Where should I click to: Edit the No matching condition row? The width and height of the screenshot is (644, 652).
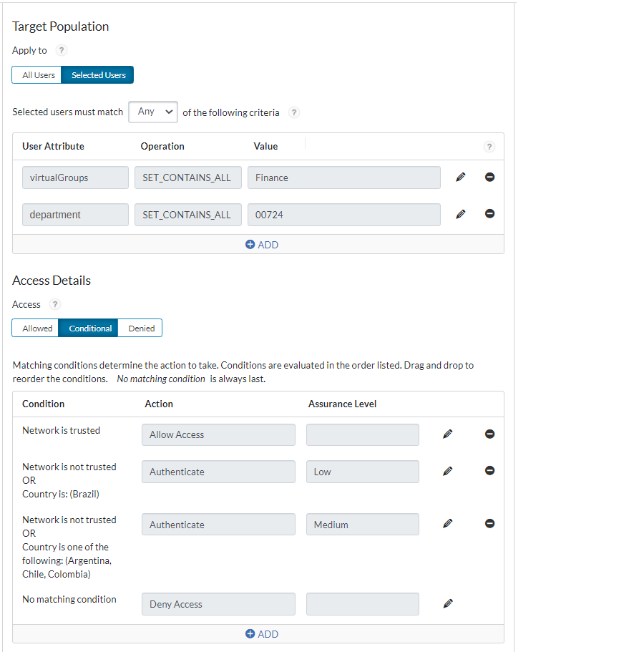pos(447,603)
